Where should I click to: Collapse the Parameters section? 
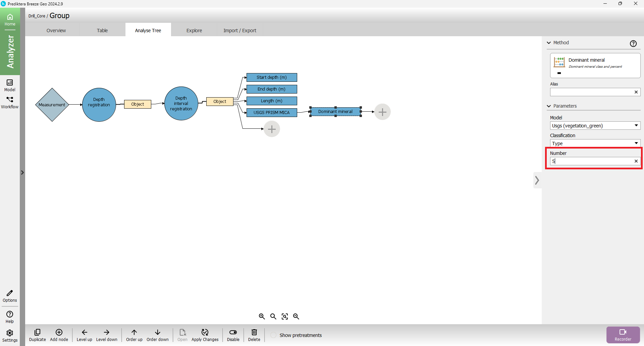(x=549, y=106)
